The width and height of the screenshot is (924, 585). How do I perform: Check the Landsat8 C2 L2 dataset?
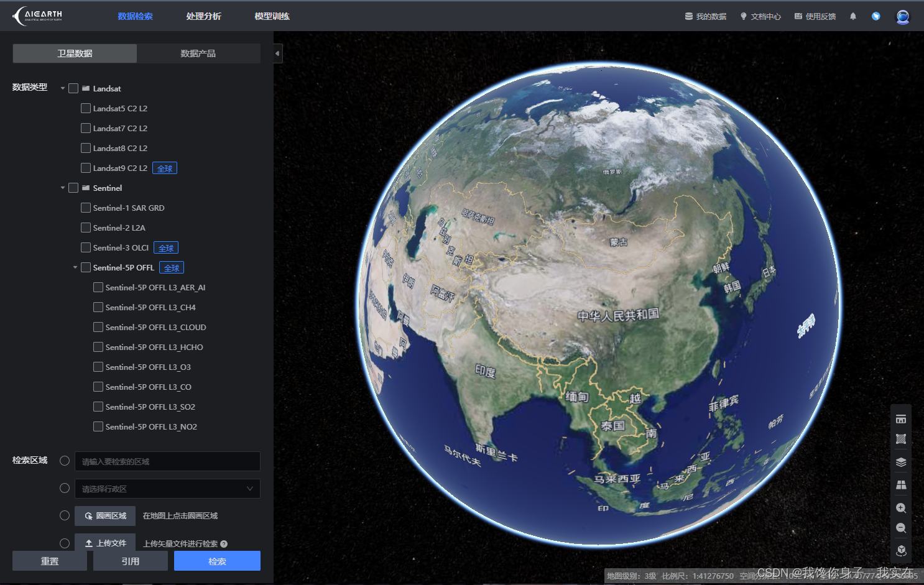pos(85,148)
